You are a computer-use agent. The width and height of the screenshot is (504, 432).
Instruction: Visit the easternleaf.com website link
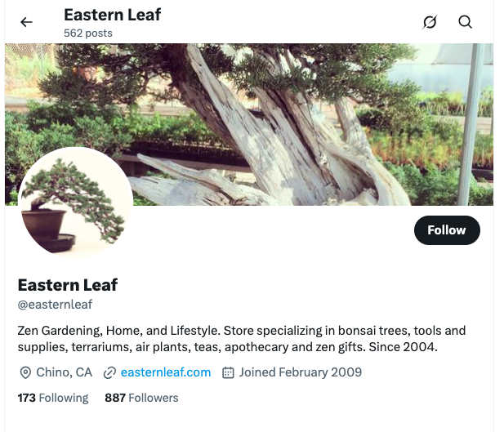pos(166,372)
